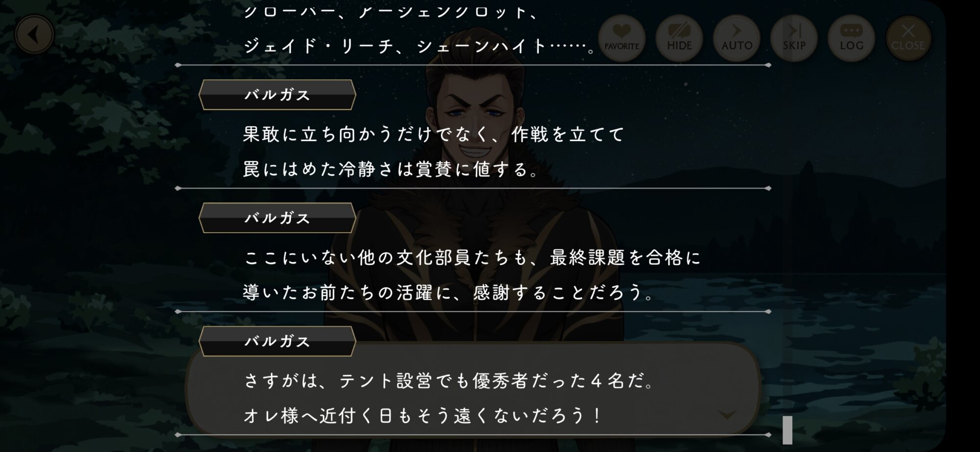Screen dimensions: 980x452
Task: Tap the current line starting さすがは、テント設営
Action: [x=448, y=381]
